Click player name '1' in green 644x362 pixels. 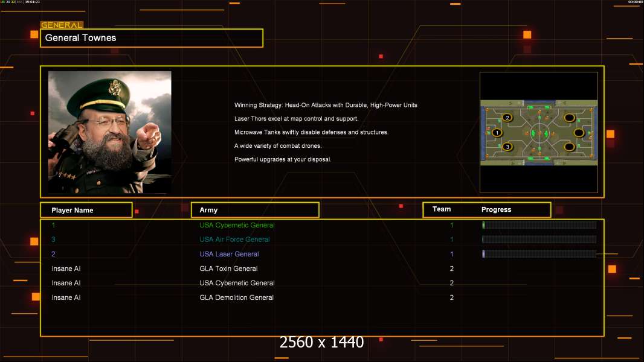[x=53, y=225]
